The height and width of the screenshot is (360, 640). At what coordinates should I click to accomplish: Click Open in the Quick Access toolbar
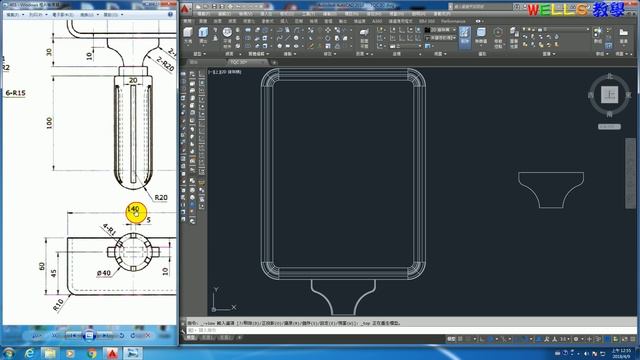(x=206, y=7)
